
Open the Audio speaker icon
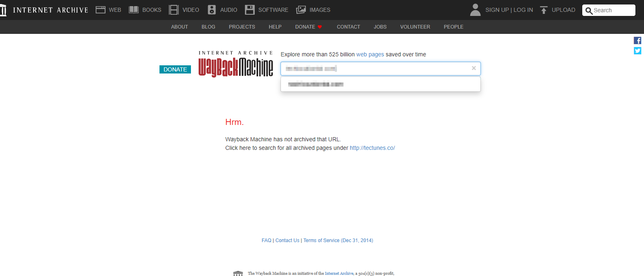[x=212, y=10]
